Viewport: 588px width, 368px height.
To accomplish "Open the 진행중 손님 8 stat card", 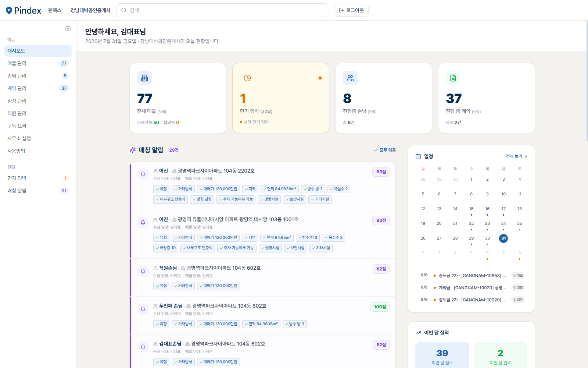I will (384, 98).
